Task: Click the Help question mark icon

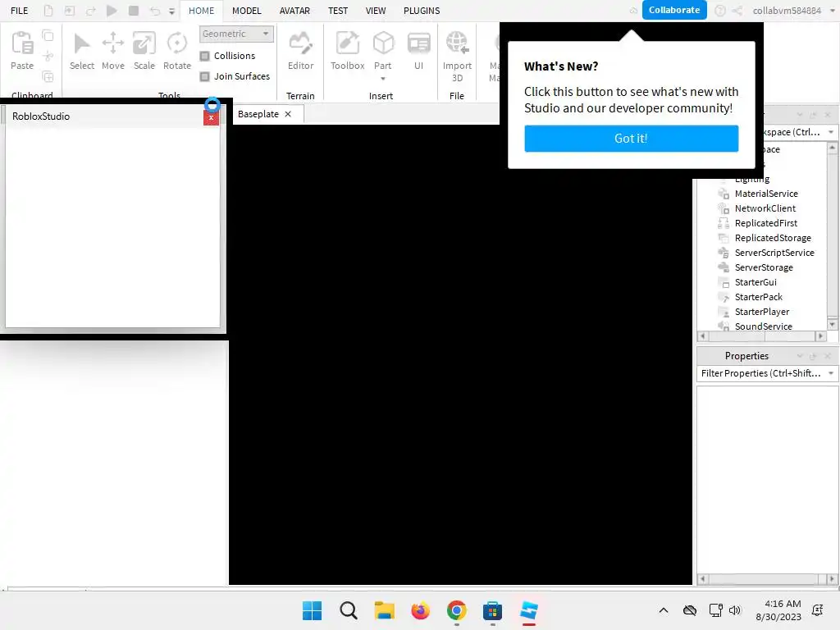Action: pos(720,10)
